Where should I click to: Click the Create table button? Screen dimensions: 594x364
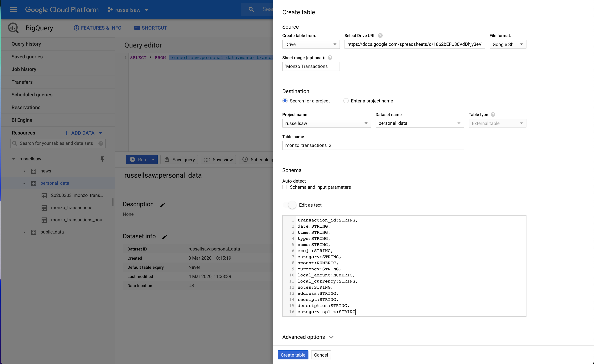pyautogui.click(x=293, y=355)
